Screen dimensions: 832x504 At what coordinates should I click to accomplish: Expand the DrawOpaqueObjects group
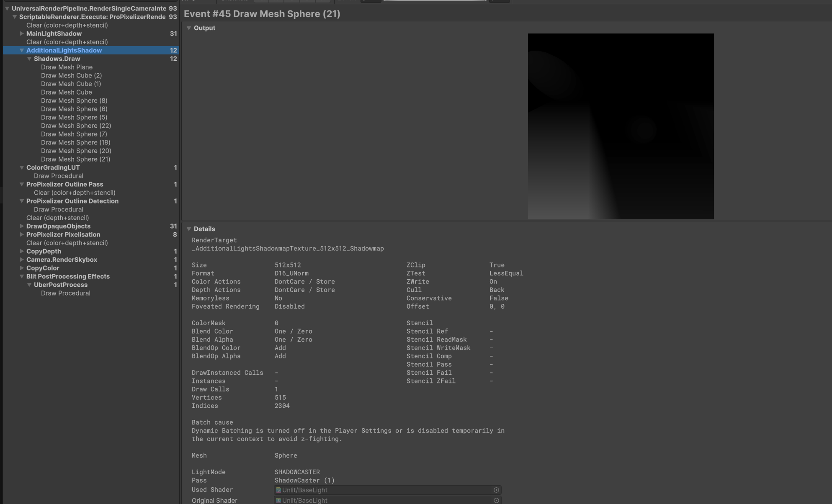point(22,226)
